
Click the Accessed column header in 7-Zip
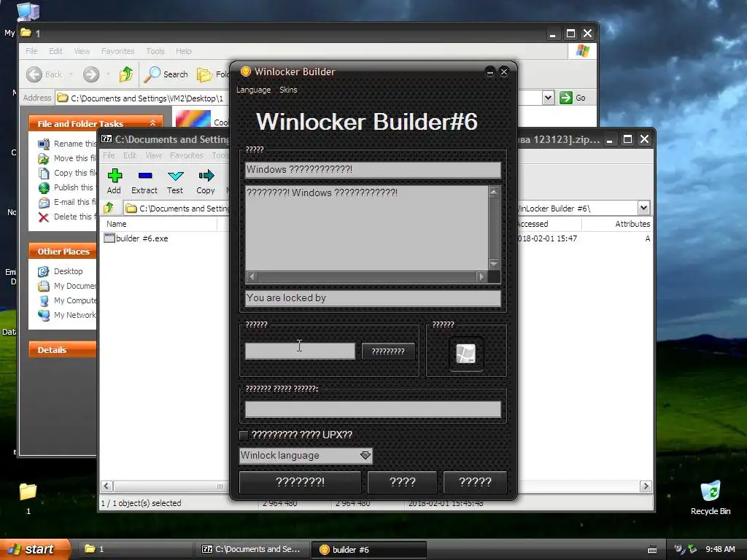point(533,224)
